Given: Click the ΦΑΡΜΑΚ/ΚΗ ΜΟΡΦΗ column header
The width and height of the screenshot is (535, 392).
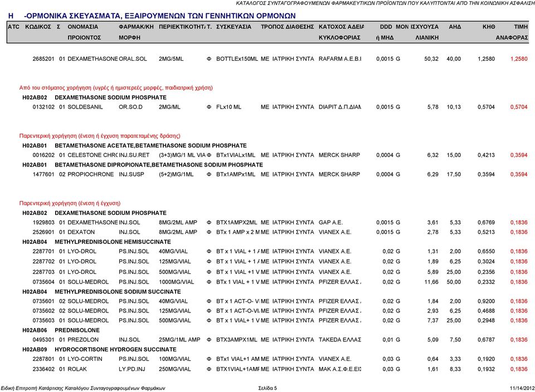Looking at the screenshot, I should click(x=136, y=32).
